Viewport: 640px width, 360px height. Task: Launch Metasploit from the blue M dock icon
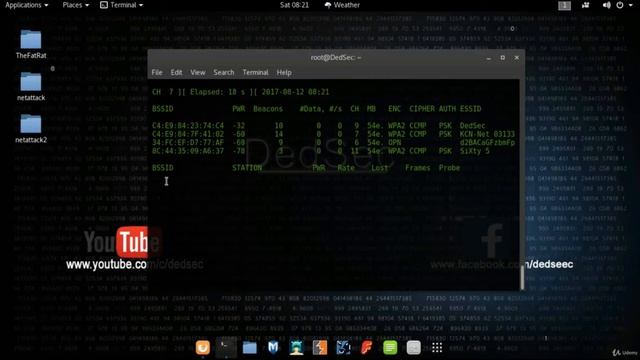point(273,347)
